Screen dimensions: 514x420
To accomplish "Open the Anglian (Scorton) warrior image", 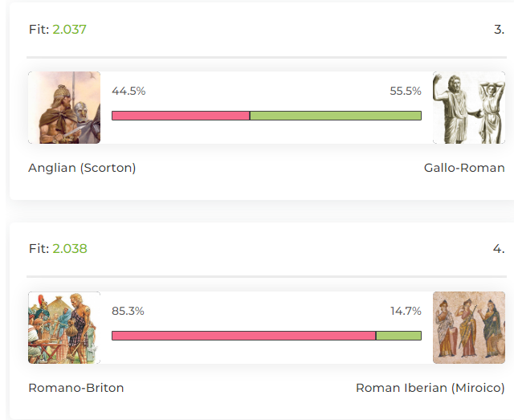I will [64, 108].
